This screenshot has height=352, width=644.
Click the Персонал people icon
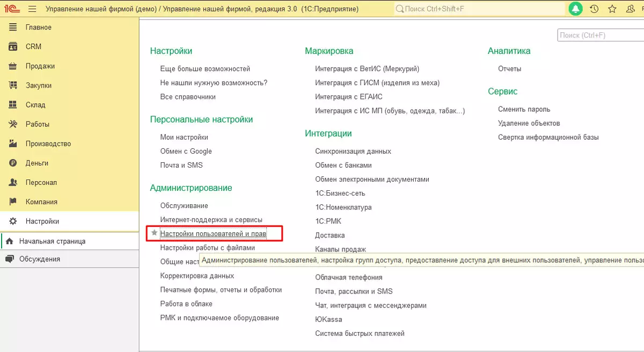tap(13, 182)
